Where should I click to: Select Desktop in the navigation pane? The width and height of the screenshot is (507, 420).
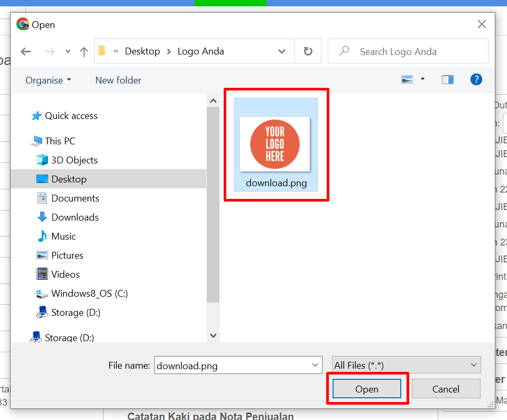click(x=108, y=179)
